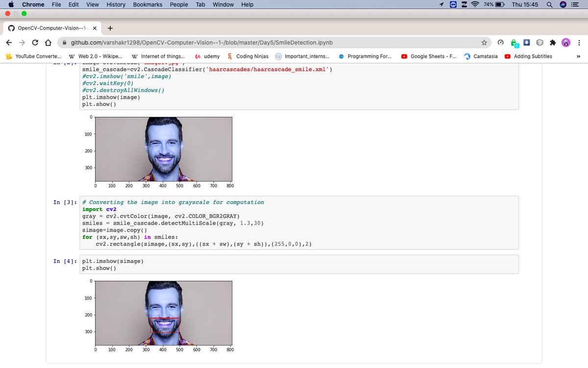Open the green padlock extension showing 1
The height and width of the screenshot is (368, 588).
pos(514,43)
